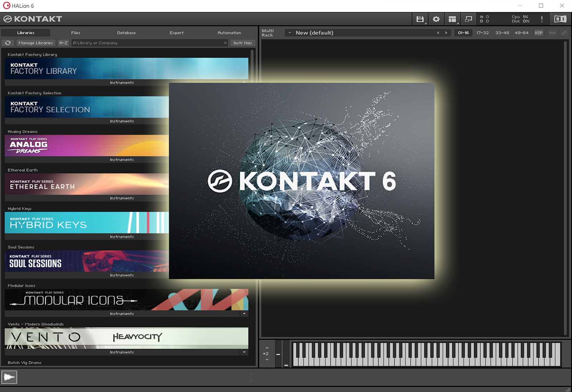Image resolution: width=572 pixels, height=392 pixels.
Task: Open Modular Icons Instruments button
Action: point(122,314)
